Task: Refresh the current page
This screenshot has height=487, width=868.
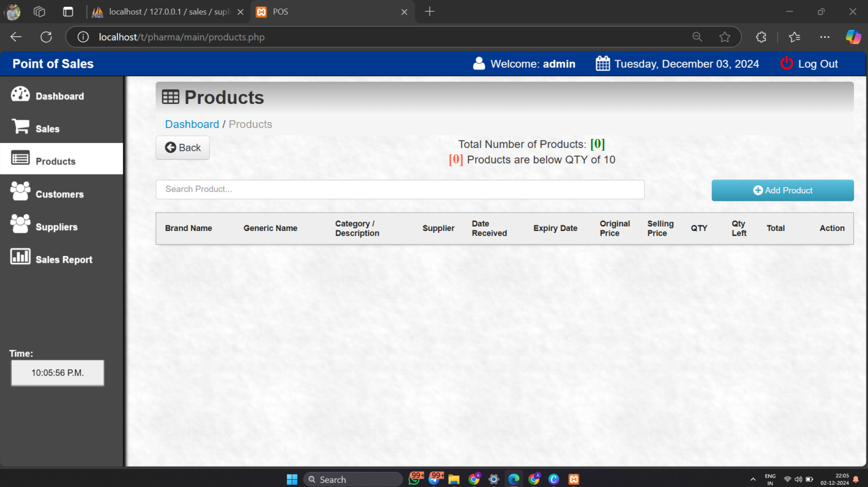Action: (x=46, y=37)
